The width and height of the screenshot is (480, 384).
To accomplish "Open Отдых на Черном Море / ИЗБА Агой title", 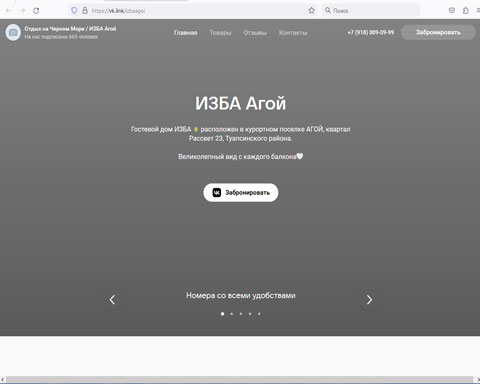I will click(x=70, y=29).
